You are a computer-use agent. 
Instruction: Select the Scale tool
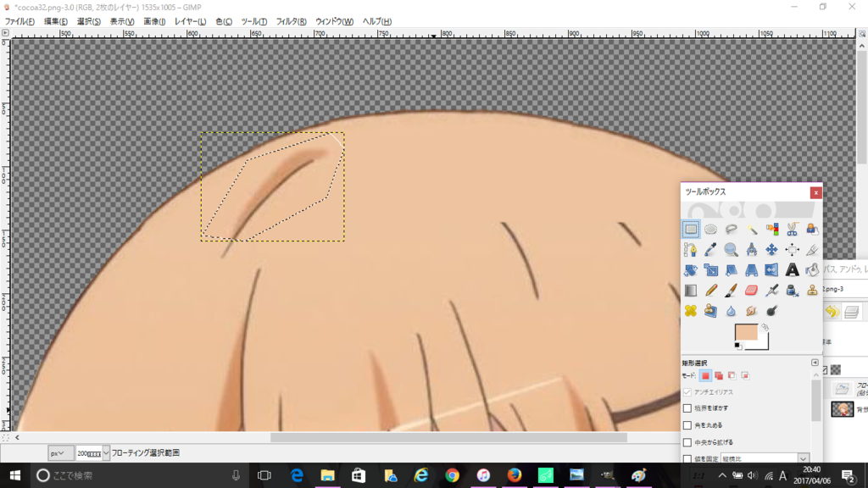click(x=711, y=270)
